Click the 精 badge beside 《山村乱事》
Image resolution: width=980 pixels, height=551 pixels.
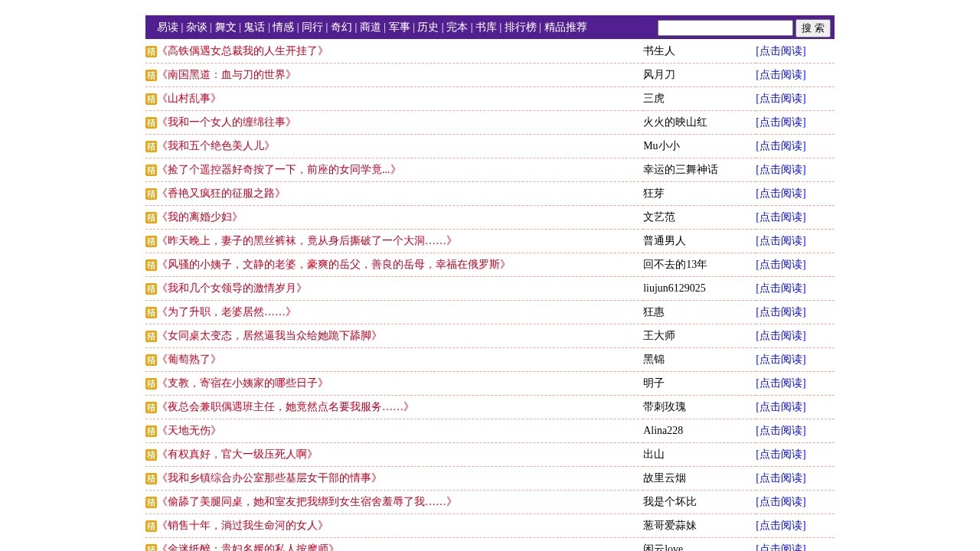click(x=151, y=99)
